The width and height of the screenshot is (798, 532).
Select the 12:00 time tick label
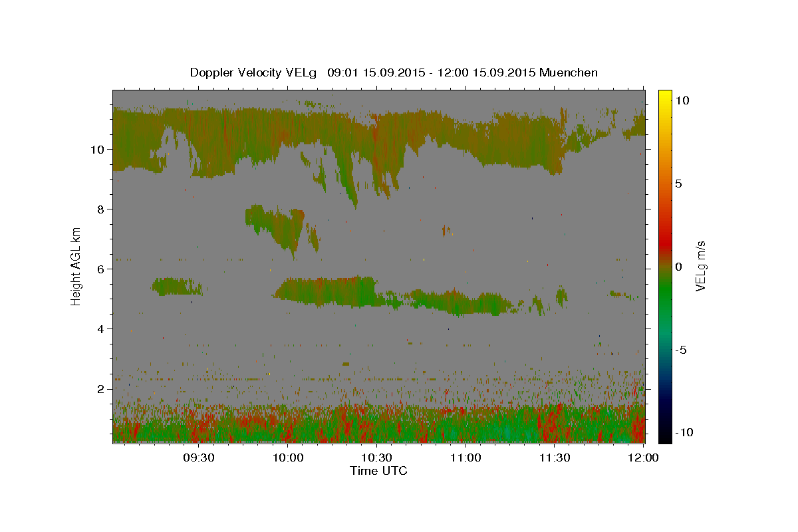643,458
